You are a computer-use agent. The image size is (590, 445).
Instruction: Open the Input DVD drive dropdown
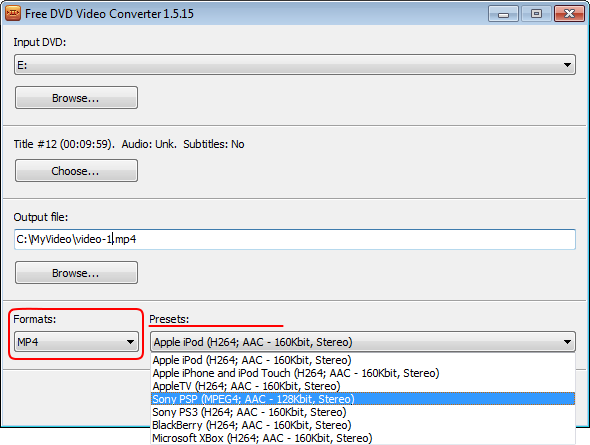[x=295, y=65]
